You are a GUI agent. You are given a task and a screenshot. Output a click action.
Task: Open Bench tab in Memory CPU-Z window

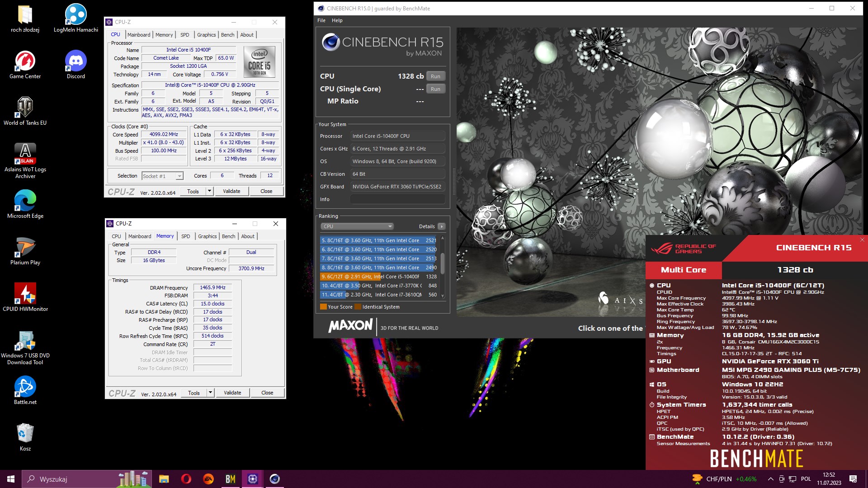[x=229, y=236]
